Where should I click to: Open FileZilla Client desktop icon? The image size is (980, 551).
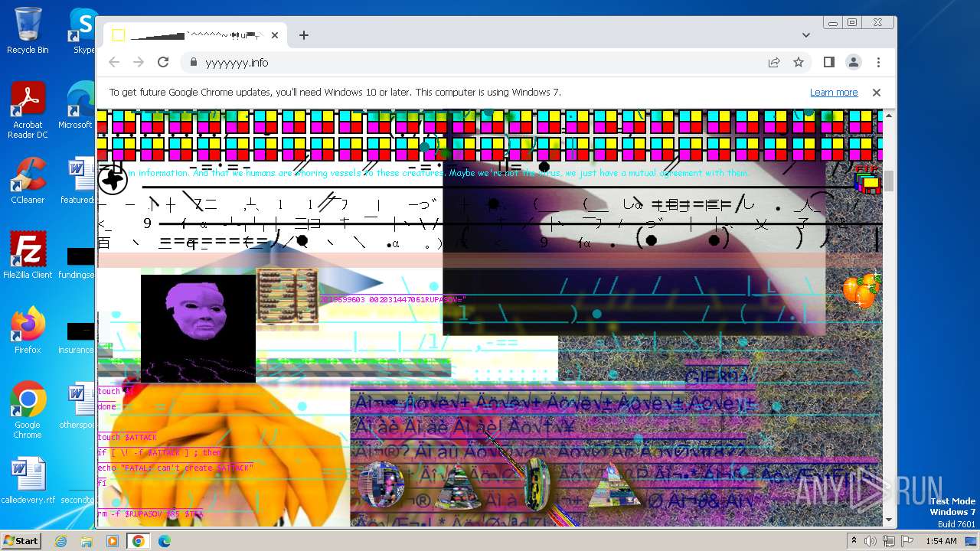point(28,256)
